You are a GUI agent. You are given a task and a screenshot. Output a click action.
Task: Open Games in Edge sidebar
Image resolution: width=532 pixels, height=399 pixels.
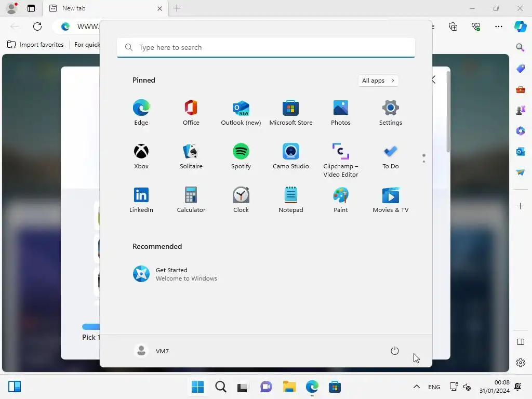520,110
